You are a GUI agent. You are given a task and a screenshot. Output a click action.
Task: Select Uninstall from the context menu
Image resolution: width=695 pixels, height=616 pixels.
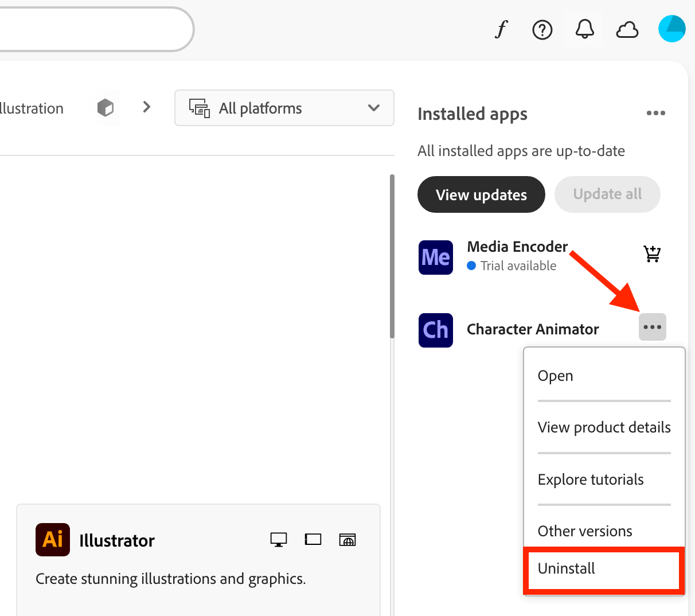(566, 568)
